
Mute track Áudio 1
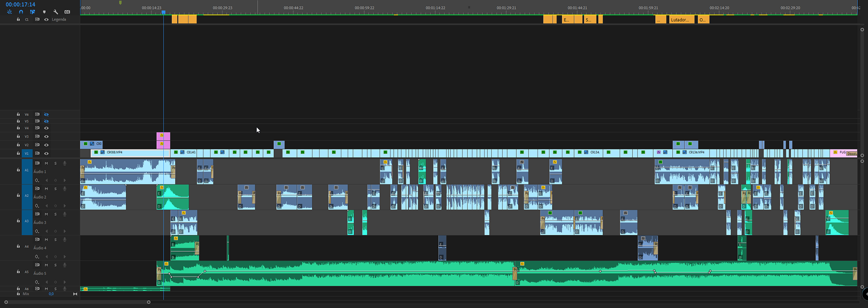pyautogui.click(x=46, y=163)
